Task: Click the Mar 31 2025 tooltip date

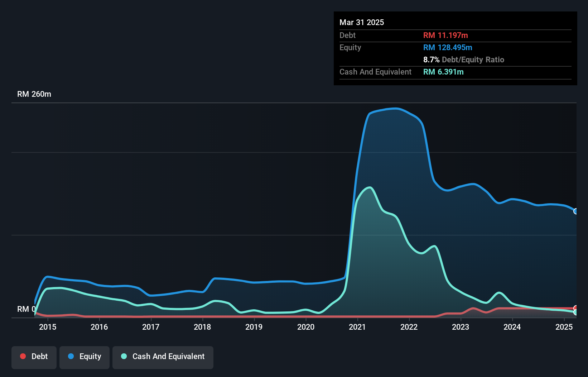Action: point(362,22)
